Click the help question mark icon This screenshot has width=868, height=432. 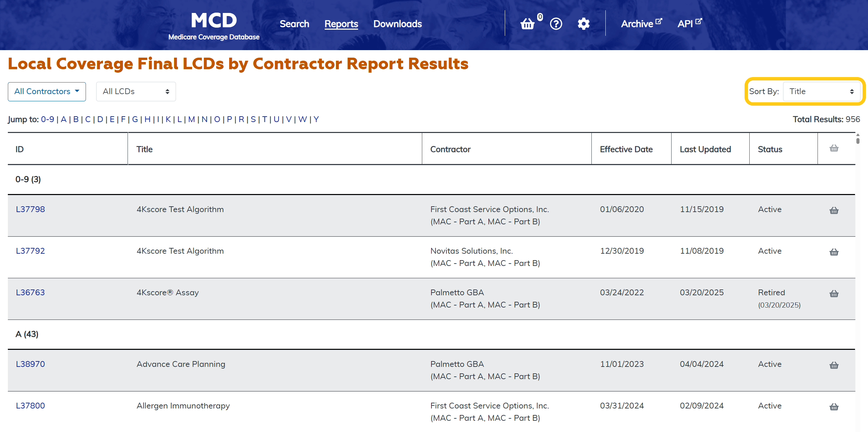tap(556, 24)
